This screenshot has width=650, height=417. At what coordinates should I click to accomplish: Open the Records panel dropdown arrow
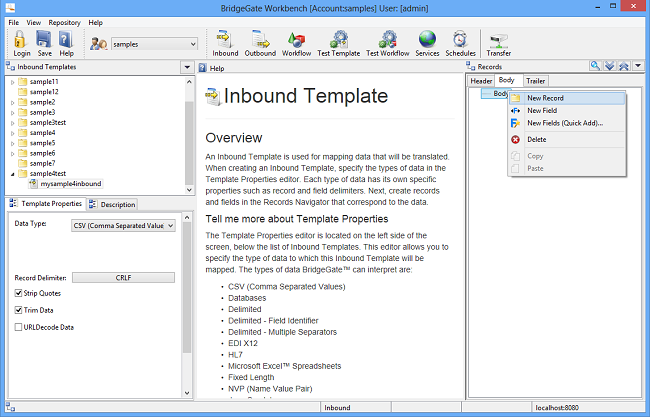638,66
